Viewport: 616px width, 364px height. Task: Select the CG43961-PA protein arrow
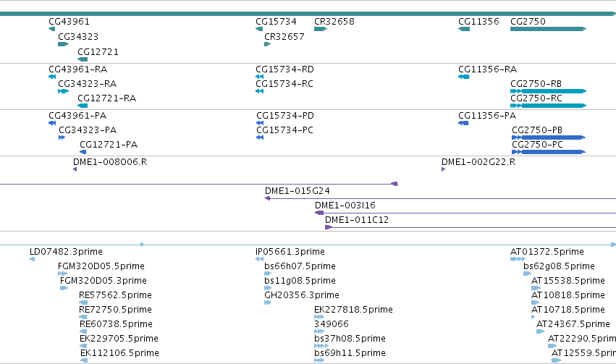tap(52, 123)
